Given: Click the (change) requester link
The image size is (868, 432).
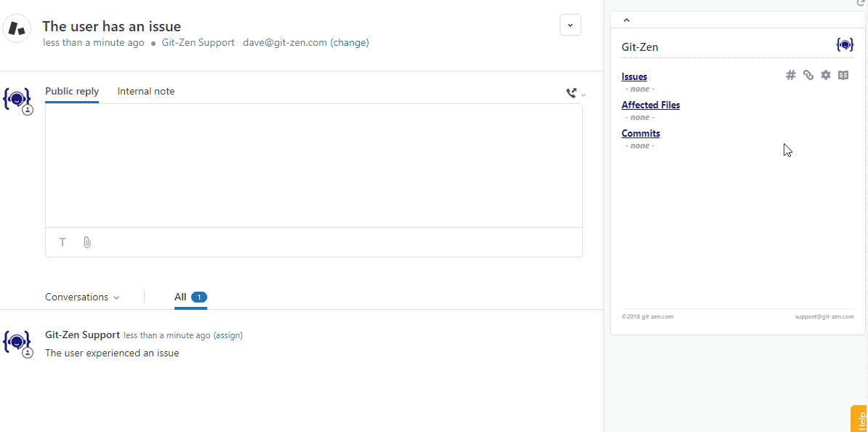Looking at the screenshot, I should click(349, 42).
